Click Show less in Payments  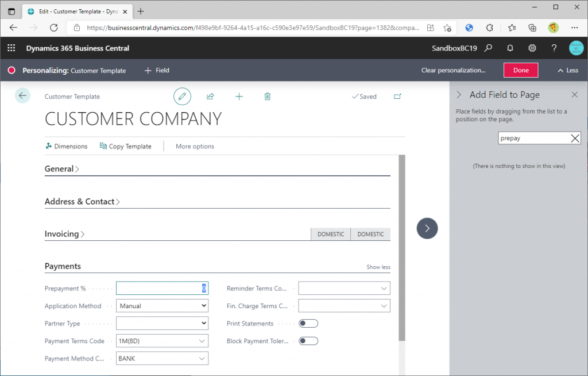click(x=378, y=267)
